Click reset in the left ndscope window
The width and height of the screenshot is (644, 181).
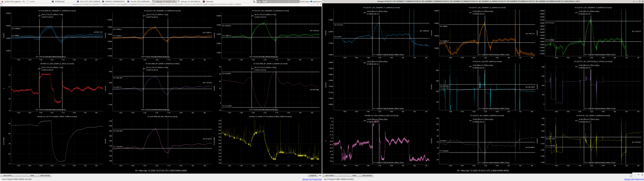pos(32,175)
